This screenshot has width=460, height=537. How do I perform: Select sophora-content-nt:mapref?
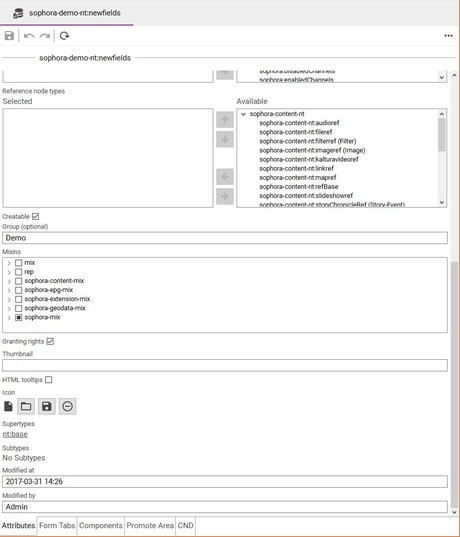tap(298, 177)
